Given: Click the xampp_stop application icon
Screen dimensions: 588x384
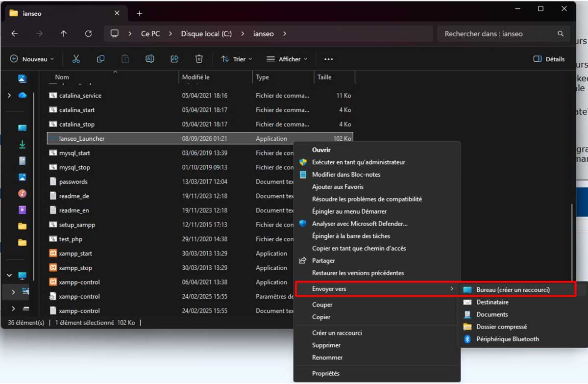Looking at the screenshot, I should [x=53, y=268].
